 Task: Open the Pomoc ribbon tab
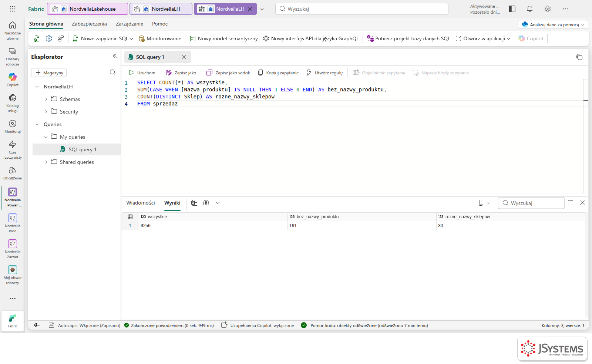pos(160,24)
